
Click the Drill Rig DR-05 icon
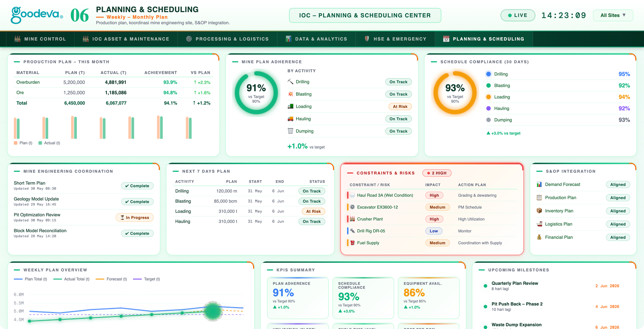click(x=352, y=231)
